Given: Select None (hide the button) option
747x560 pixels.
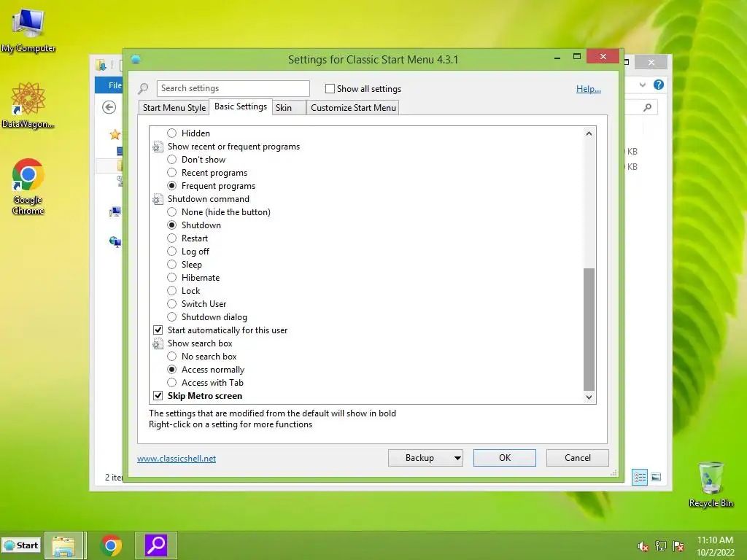Looking at the screenshot, I should [172, 212].
